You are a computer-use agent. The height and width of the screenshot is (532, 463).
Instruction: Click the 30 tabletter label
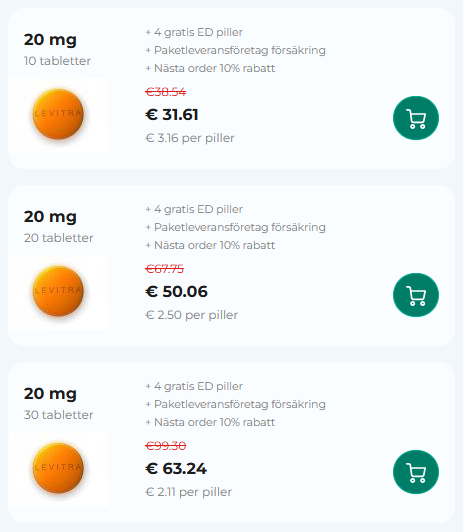coord(58,415)
